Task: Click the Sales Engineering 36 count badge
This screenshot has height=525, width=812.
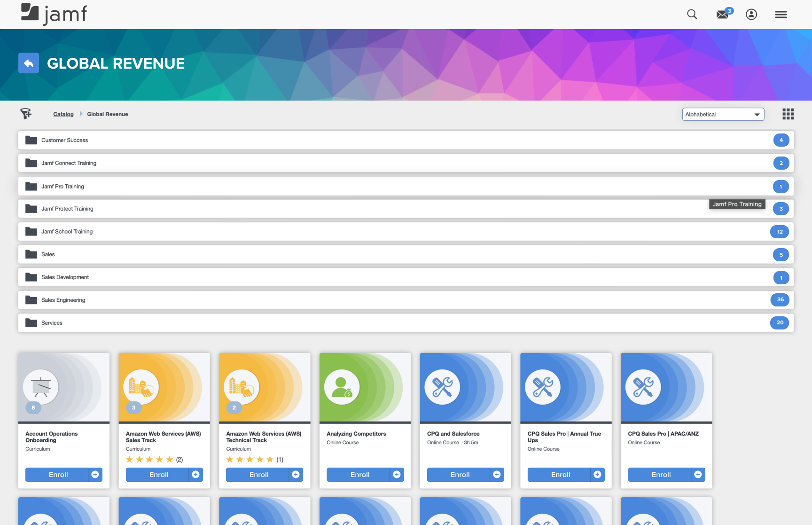Action: pos(780,299)
